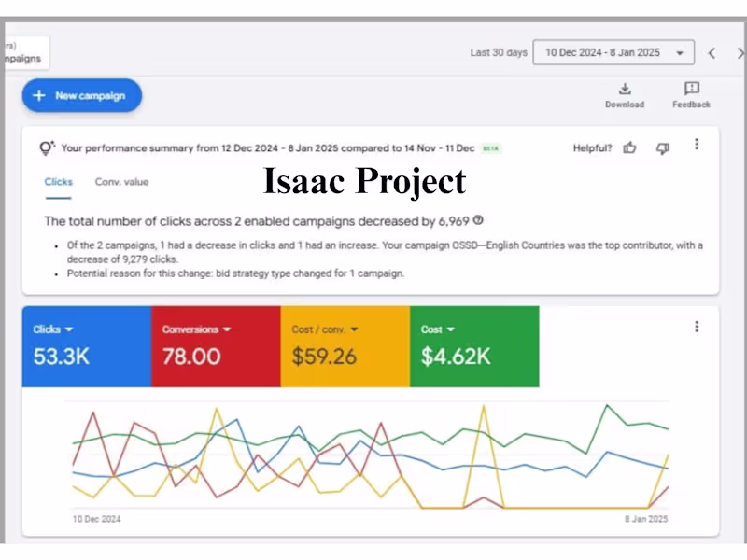Open the performance summary three-dot menu

697,145
